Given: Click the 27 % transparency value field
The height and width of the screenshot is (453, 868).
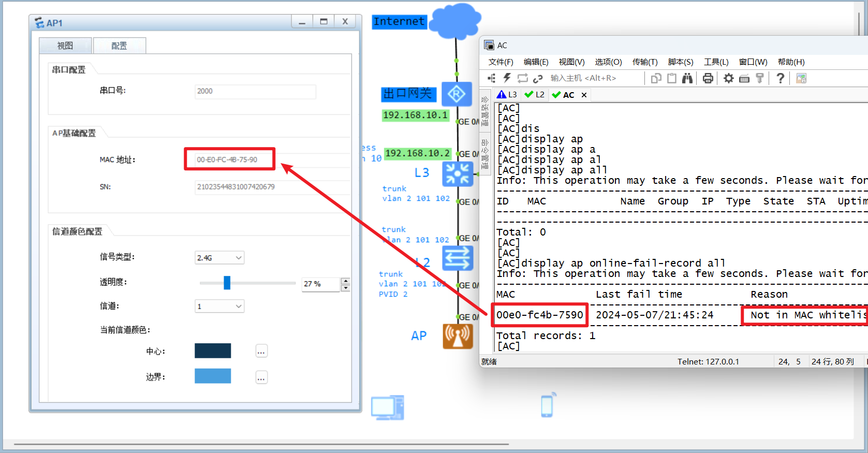Looking at the screenshot, I should pos(321,284).
